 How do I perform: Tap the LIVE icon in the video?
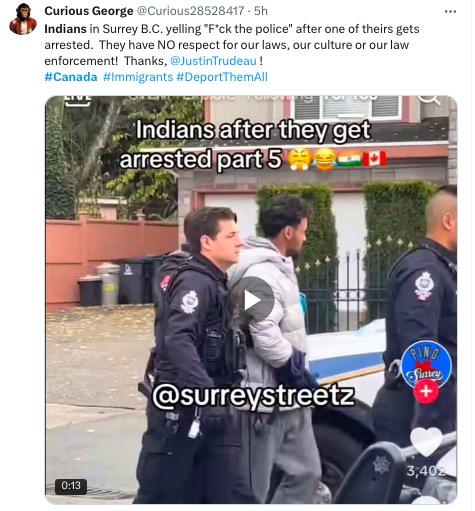pos(77,100)
